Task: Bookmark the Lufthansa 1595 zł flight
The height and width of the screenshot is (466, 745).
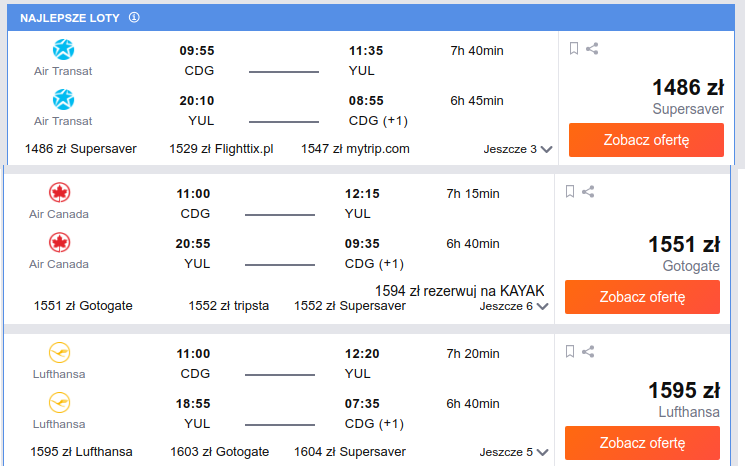Action: tap(570, 352)
